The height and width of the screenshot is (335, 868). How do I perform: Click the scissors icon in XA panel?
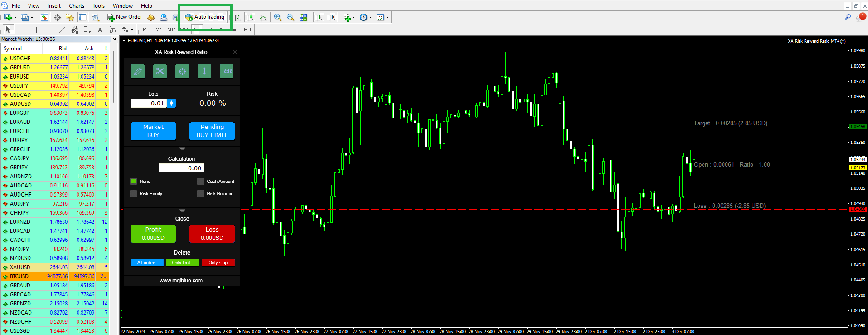coord(160,71)
